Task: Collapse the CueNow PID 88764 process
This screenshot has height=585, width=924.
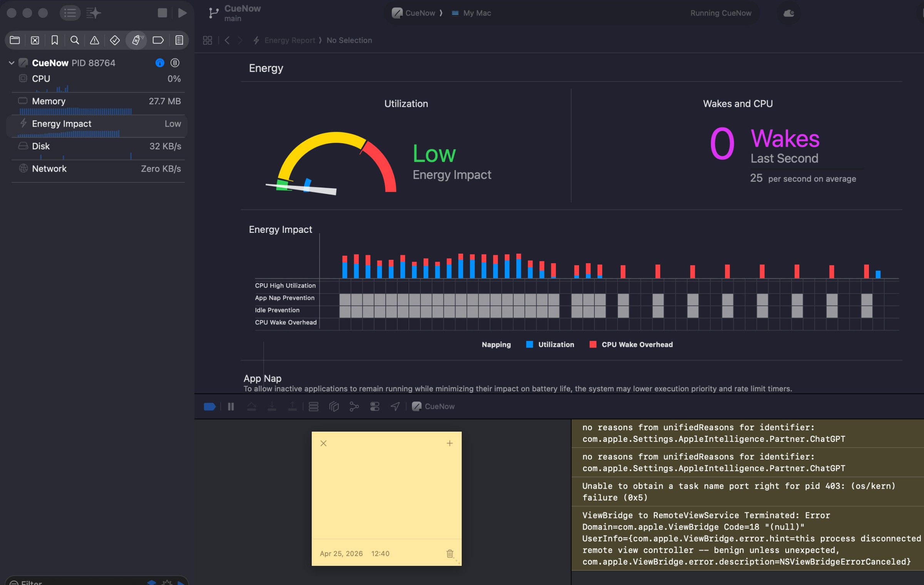Action: coord(12,63)
